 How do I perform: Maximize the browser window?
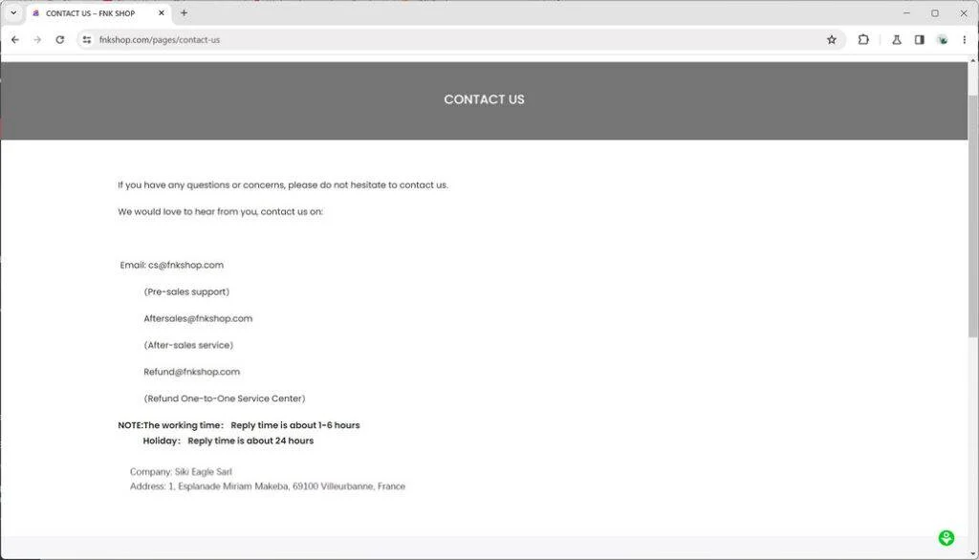click(x=935, y=12)
